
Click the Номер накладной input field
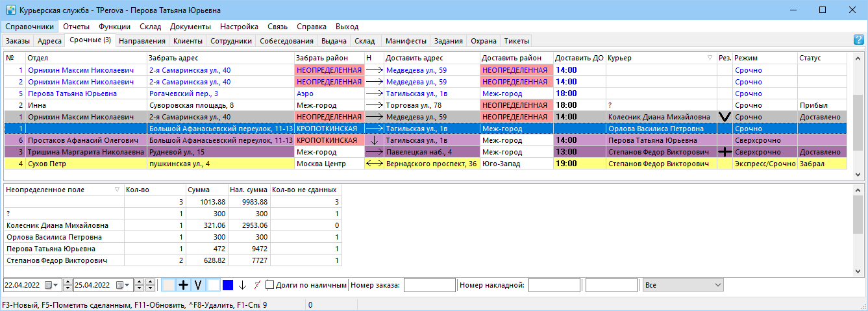(554, 284)
